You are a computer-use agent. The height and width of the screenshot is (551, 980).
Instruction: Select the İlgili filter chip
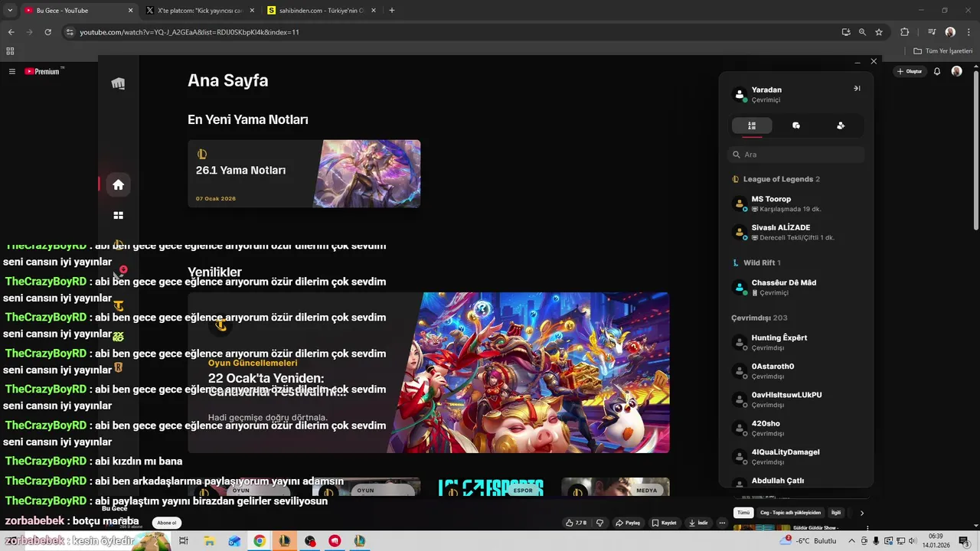pyautogui.click(x=836, y=513)
